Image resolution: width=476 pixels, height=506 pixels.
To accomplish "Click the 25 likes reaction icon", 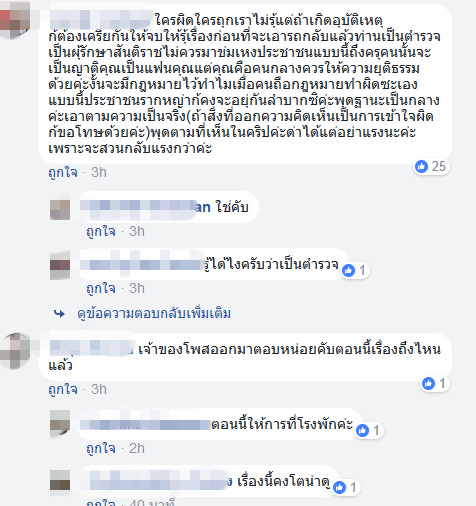I will click(x=421, y=166).
